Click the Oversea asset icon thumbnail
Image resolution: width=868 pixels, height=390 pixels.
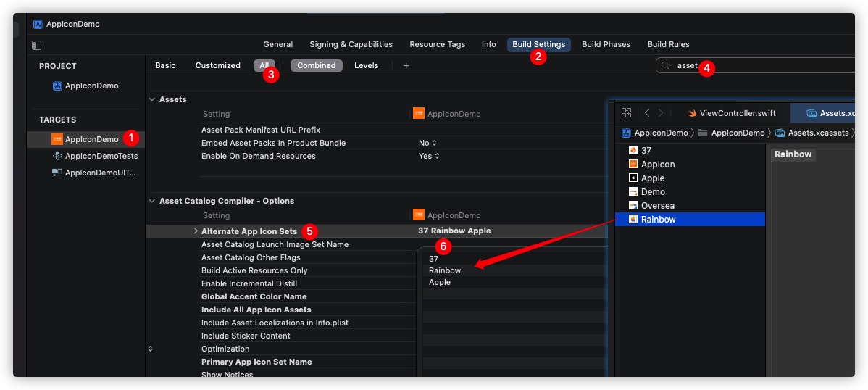pyautogui.click(x=633, y=206)
